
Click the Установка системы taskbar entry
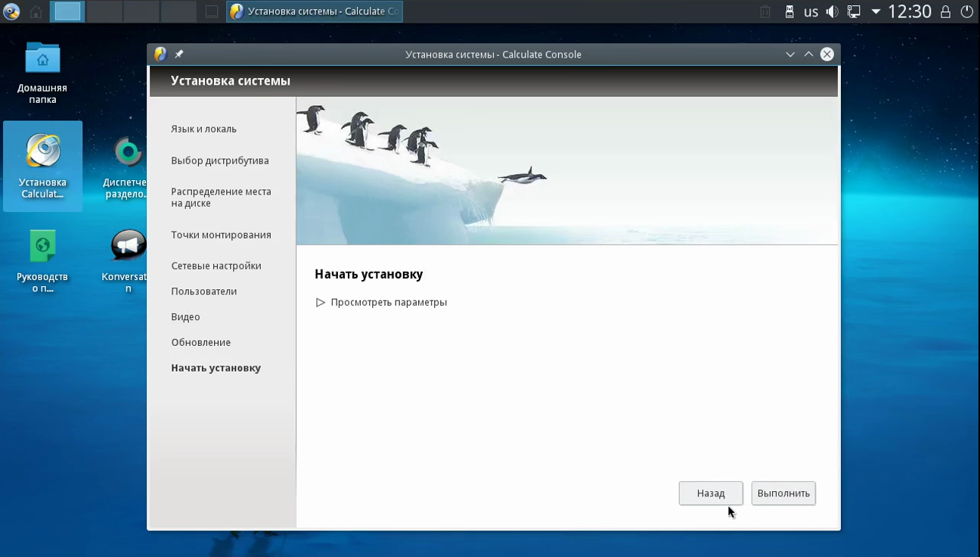[x=315, y=11]
